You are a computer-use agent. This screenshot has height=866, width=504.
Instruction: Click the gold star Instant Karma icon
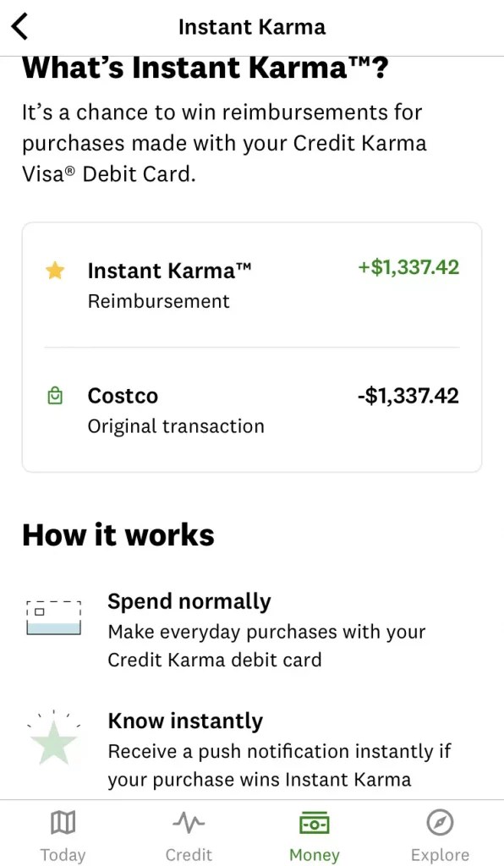54,271
